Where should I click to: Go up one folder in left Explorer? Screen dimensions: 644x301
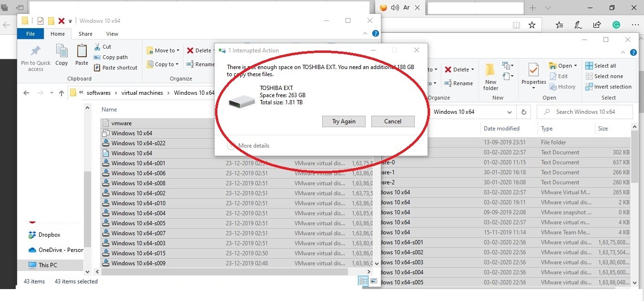pos(61,93)
